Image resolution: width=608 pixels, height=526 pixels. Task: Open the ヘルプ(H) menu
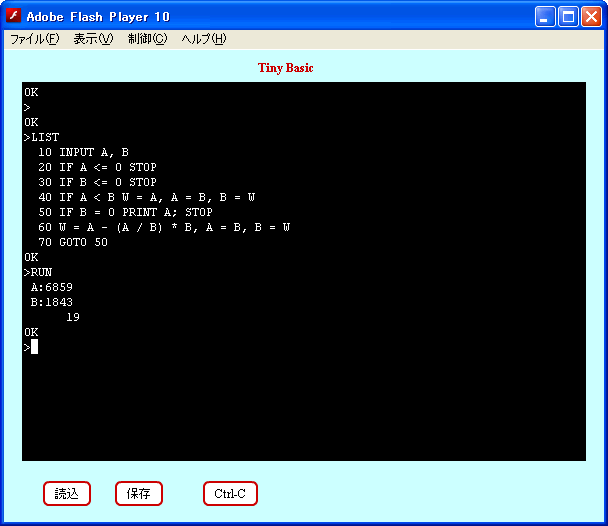tap(204, 39)
